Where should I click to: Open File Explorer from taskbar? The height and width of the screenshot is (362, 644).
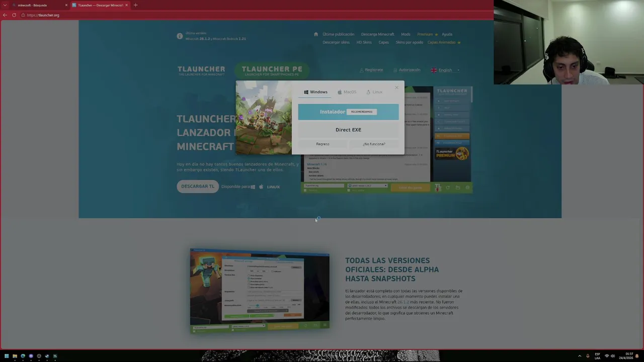15,356
